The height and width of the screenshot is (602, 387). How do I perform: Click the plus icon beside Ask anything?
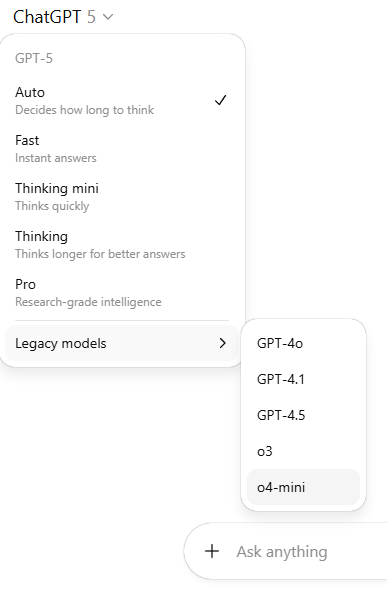coord(212,551)
